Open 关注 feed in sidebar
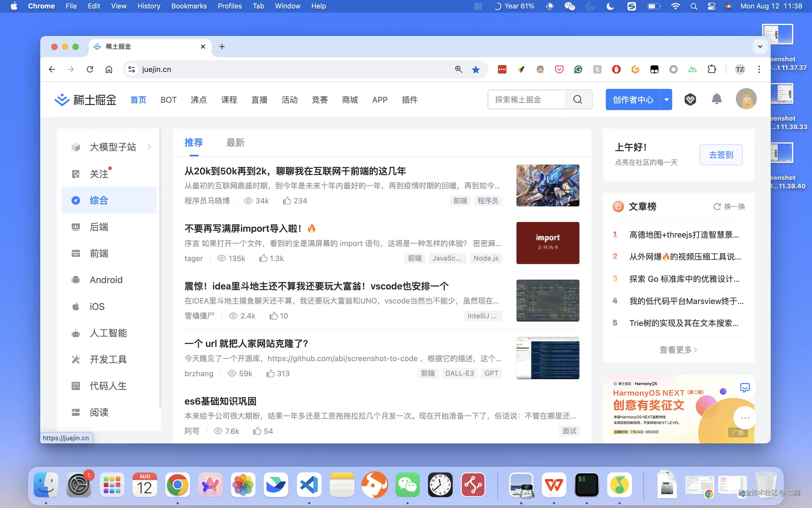 pyautogui.click(x=109, y=174)
